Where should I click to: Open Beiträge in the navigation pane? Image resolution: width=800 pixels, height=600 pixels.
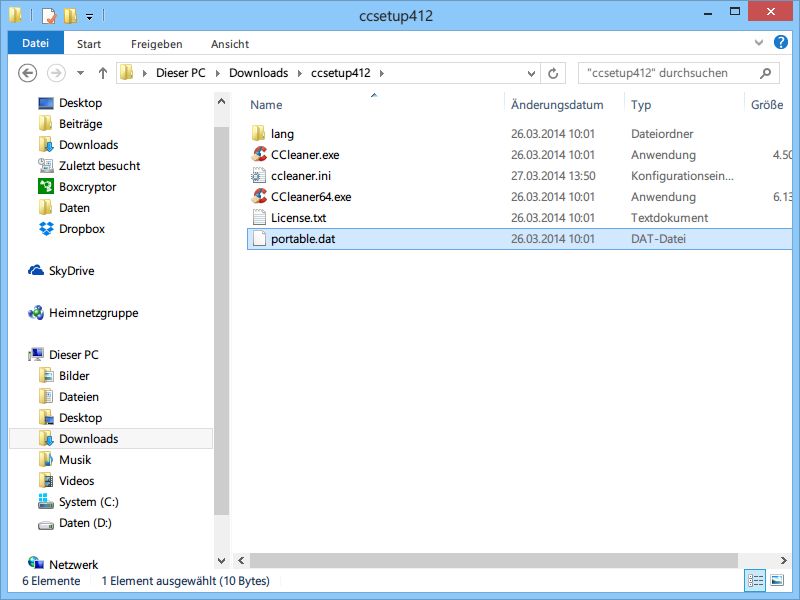[81, 124]
